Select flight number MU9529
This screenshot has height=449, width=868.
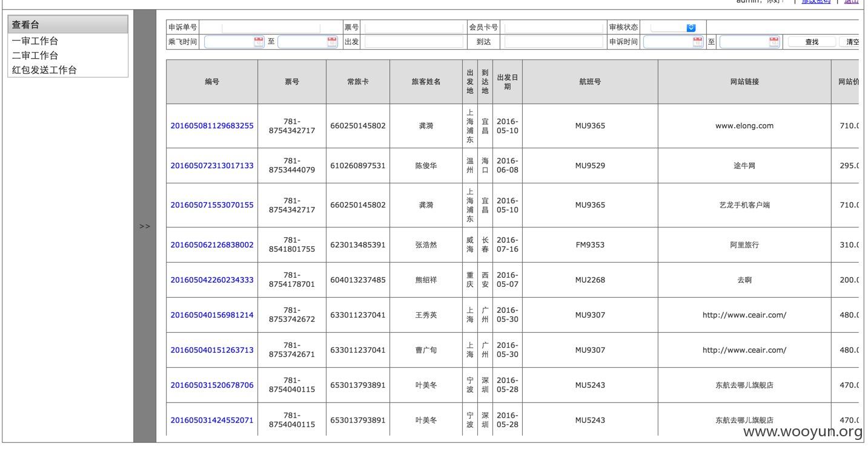(590, 165)
